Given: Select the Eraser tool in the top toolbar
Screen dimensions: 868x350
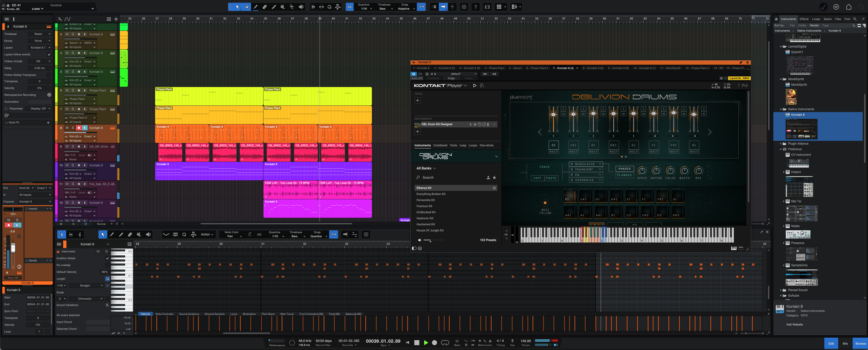Looking at the screenshot, I should pyautogui.click(x=265, y=7).
